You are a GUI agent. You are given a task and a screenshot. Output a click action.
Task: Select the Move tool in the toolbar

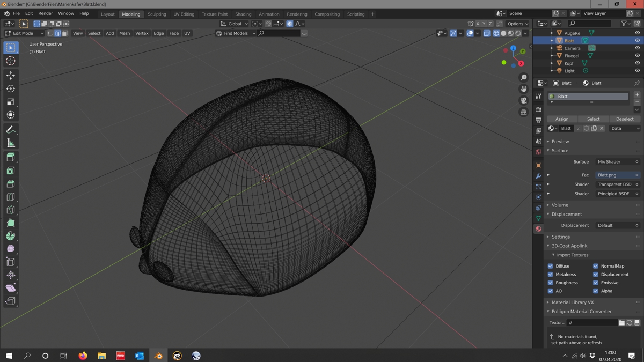click(x=11, y=76)
